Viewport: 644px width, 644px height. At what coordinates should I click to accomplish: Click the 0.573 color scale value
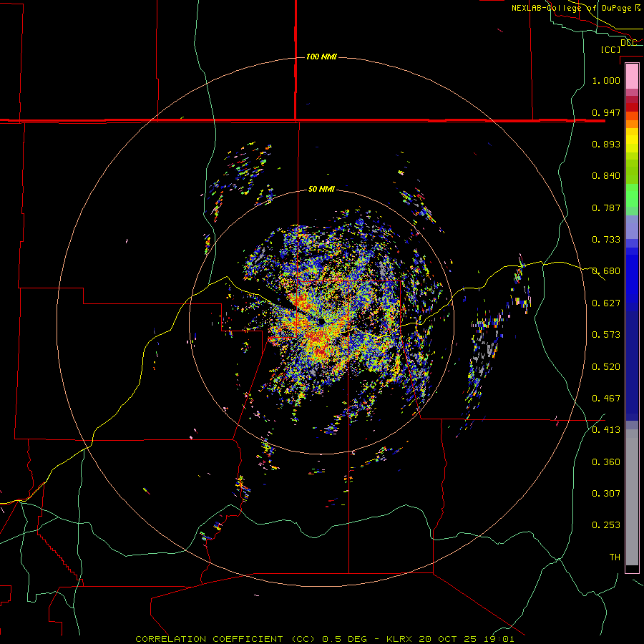606,335
